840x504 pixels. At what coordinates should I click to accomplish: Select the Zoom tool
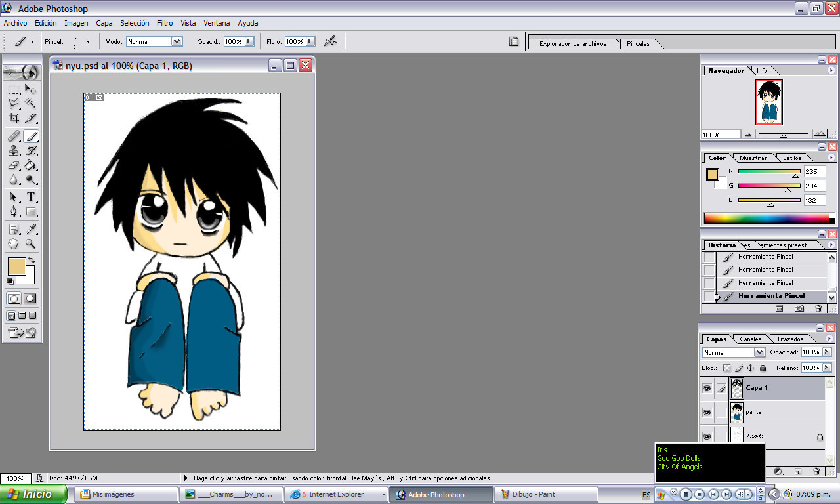point(31,244)
